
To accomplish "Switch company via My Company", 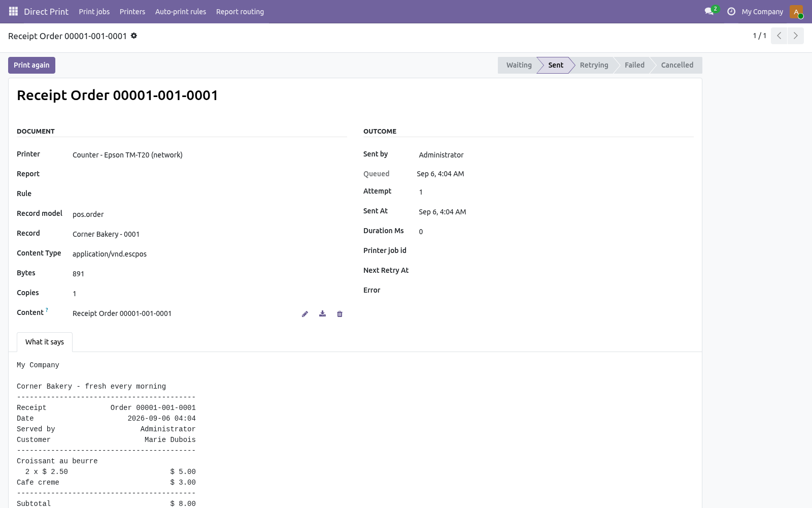I will pos(762,12).
